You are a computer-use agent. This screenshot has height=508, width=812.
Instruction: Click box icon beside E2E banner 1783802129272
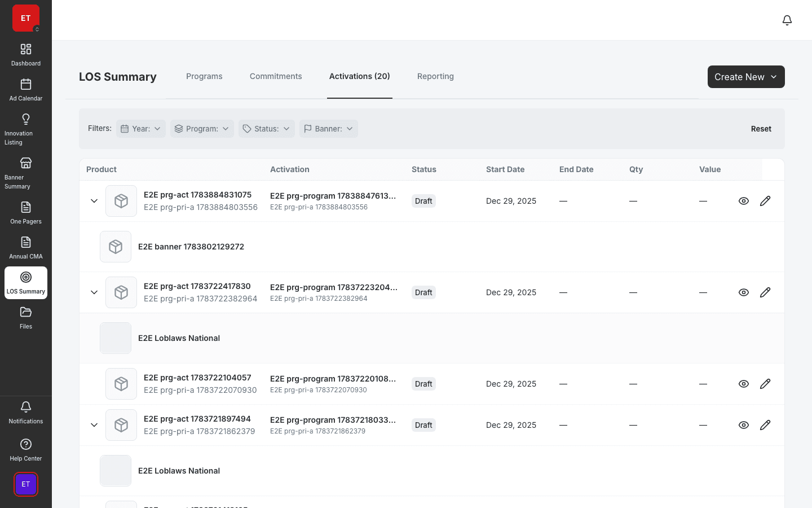pos(116,247)
